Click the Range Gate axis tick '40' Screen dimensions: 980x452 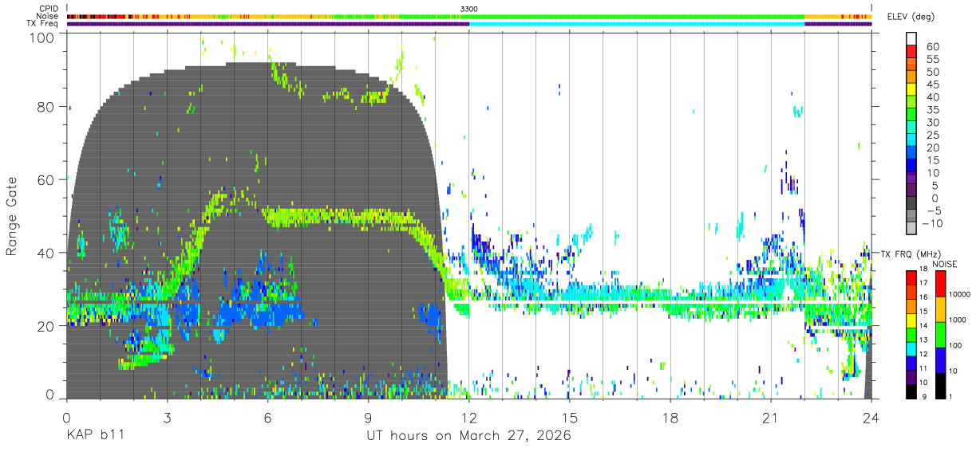46,253
